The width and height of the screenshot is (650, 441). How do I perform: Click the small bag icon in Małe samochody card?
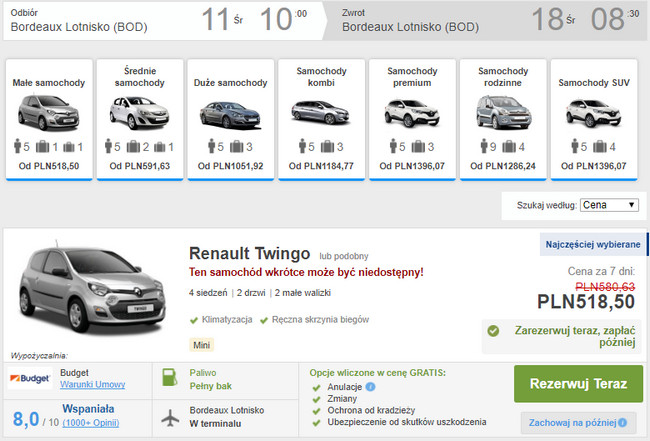[69, 147]
